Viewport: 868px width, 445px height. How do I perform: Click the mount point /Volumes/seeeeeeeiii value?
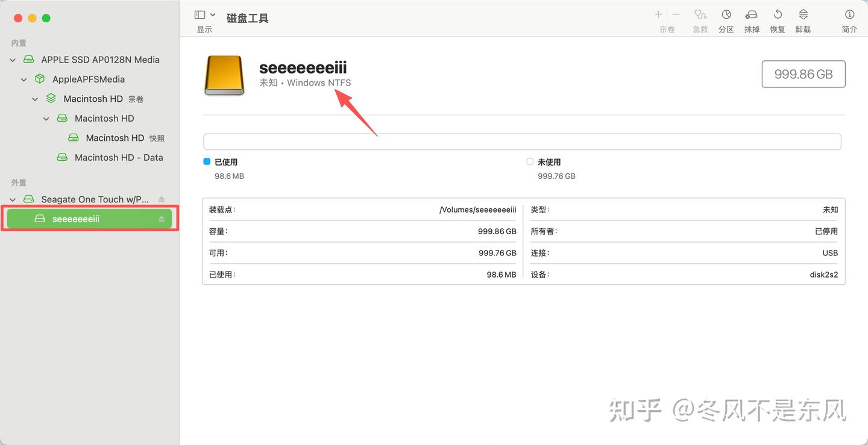(x=478, y=210)
